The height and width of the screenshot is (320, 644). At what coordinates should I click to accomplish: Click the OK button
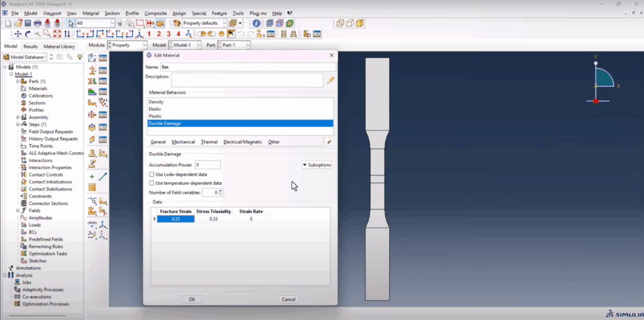point(192,299)
